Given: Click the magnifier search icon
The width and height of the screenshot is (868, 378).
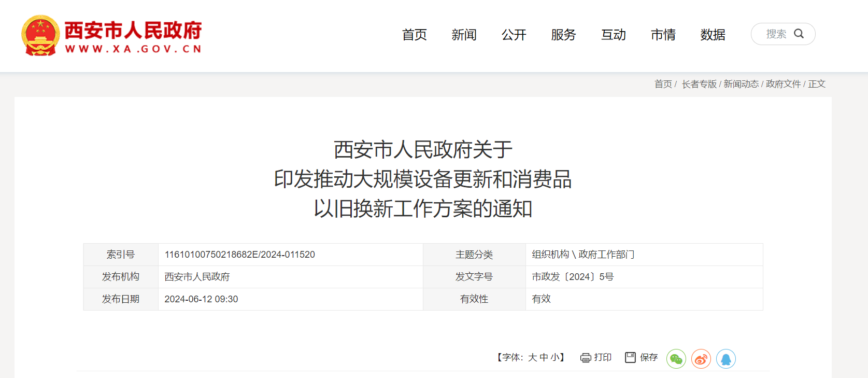Looking at the screenshot, I should coord(799,34).
